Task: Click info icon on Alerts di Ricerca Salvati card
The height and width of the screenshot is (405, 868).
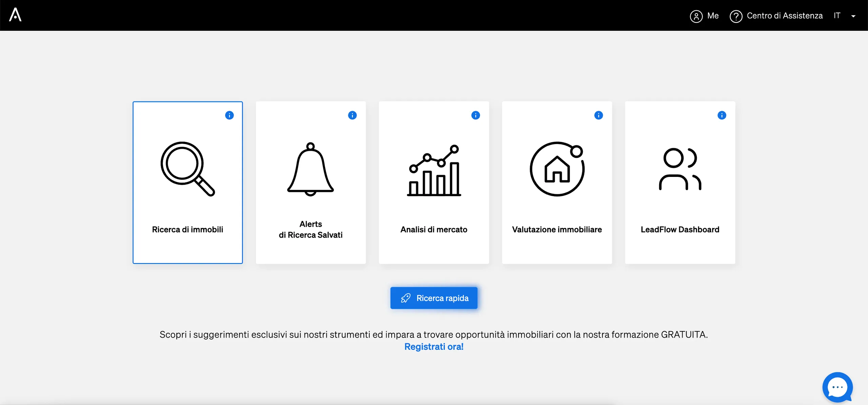Action: click(352, 115)
